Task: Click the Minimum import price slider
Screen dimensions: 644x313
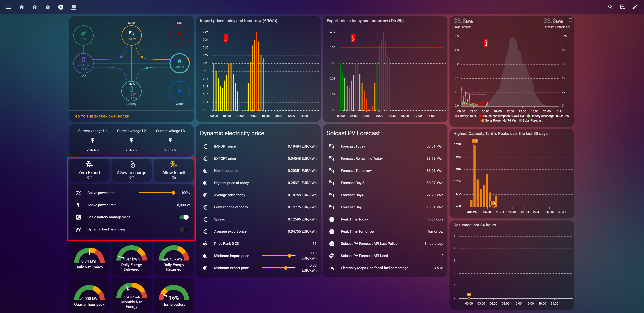Action: coord(278,256)
